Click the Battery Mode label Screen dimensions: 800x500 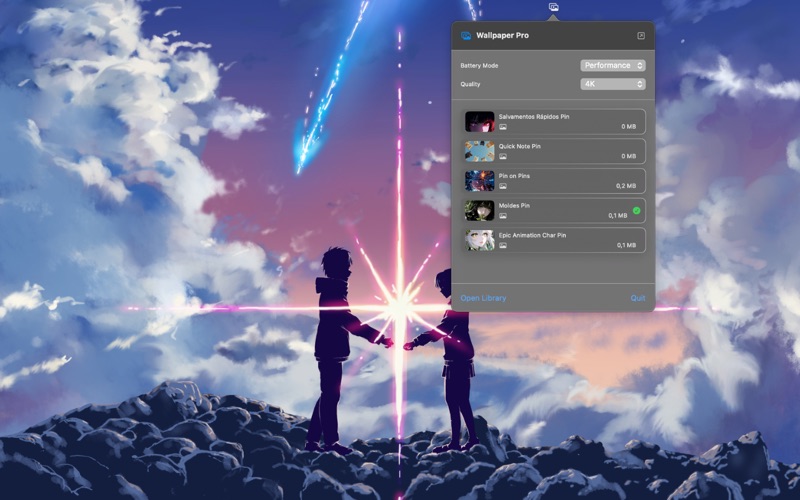tap(479, 66)
